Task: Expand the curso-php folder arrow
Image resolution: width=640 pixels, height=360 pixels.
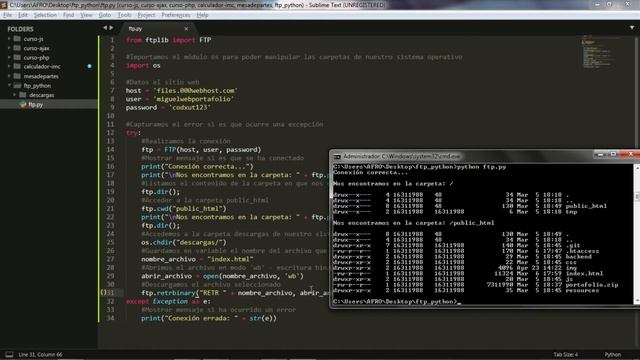Action: click(9, 58)
